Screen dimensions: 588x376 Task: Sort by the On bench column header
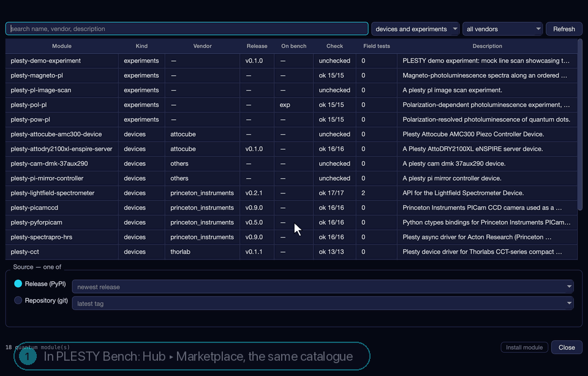(x=293, y=46)
